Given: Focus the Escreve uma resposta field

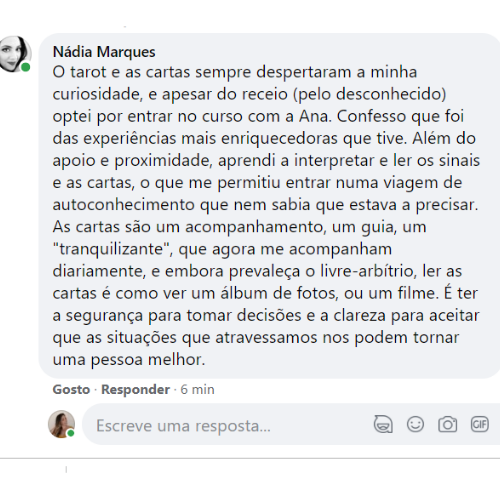Looking at the screenshot, I should pos(227,424).
